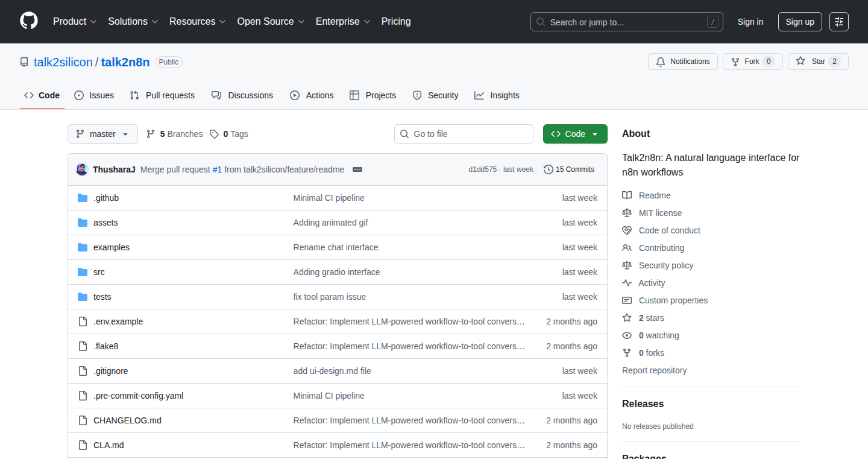868x459 pixels.
Task: Click commit message 'Adding gradio interface'
Action: (336, 272)
